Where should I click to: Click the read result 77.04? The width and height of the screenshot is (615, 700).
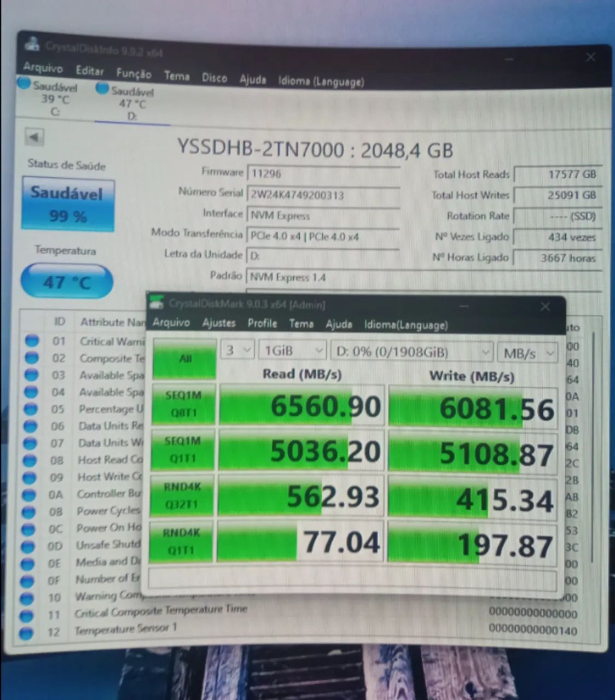tap(299, 542)
